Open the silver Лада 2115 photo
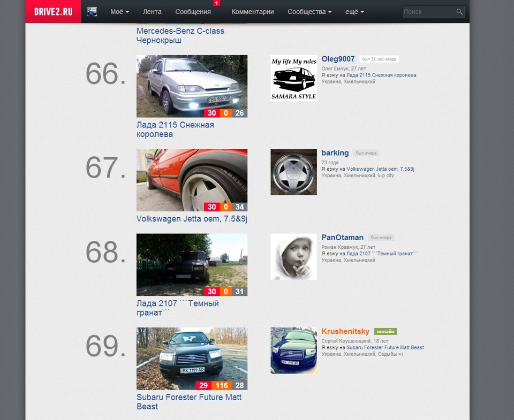Viewport: 514px width, 420px height. click(192, 86)
